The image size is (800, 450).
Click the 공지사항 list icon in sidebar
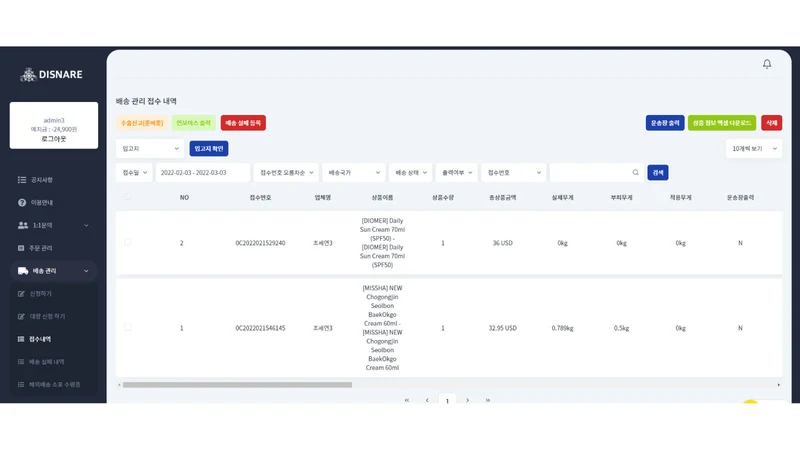click(x=22, y=180)
